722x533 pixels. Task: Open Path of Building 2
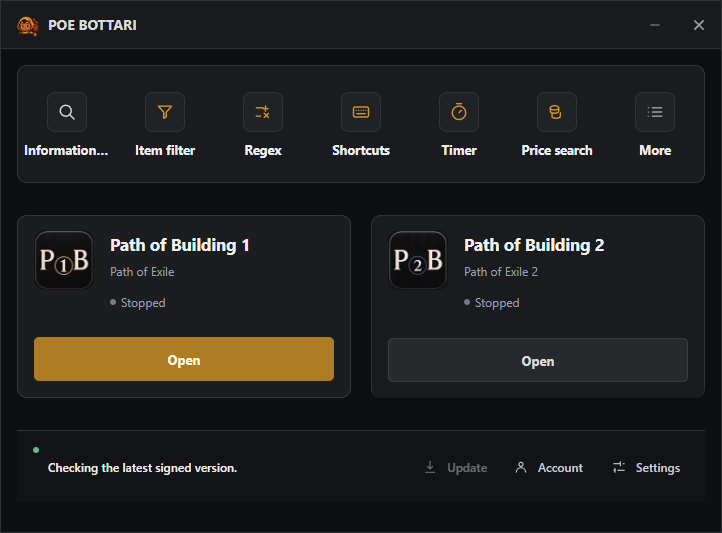(538, 360)
